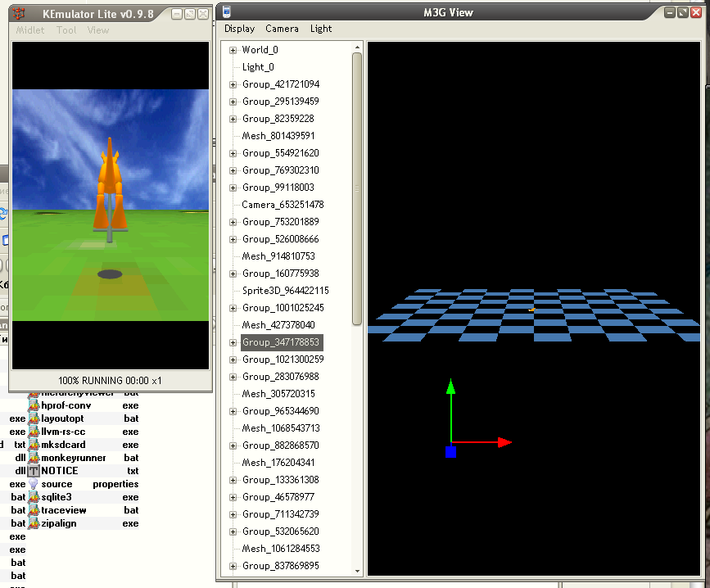
Task: Expand the World_0 tree node
Action: click(233, 50)
